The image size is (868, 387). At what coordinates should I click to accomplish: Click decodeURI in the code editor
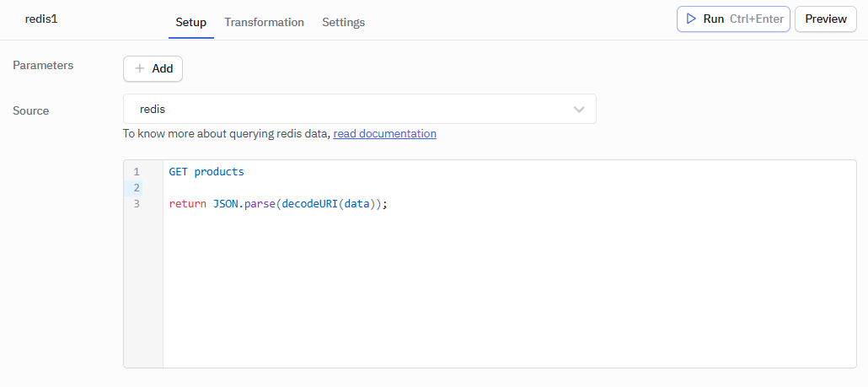point(309,203)
